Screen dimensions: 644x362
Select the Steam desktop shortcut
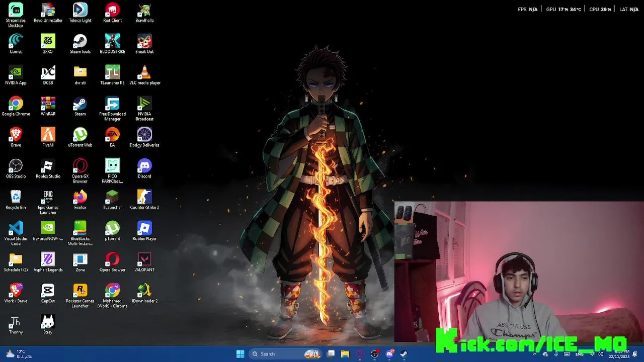coord(80,107)
